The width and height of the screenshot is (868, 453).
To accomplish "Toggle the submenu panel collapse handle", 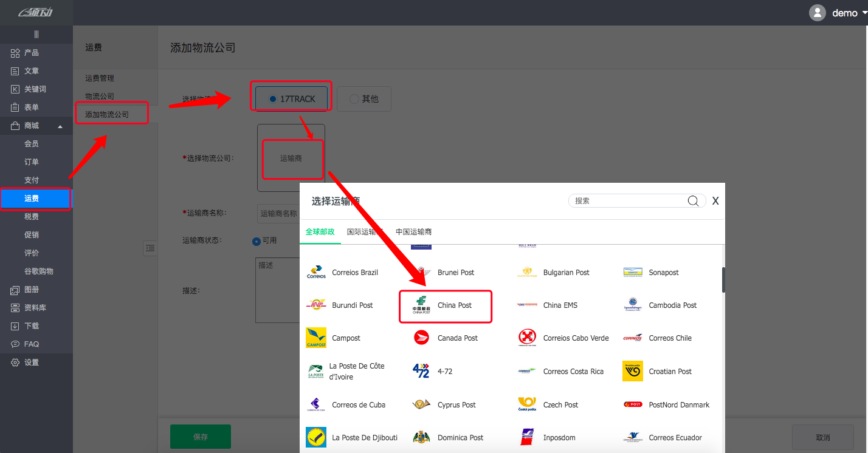I will [x=150, y=248].
